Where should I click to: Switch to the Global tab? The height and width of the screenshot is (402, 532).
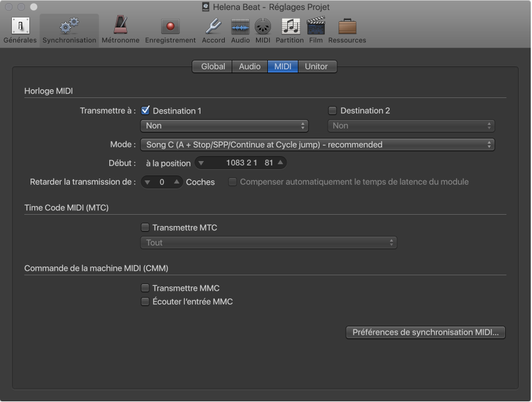(213, 66)
